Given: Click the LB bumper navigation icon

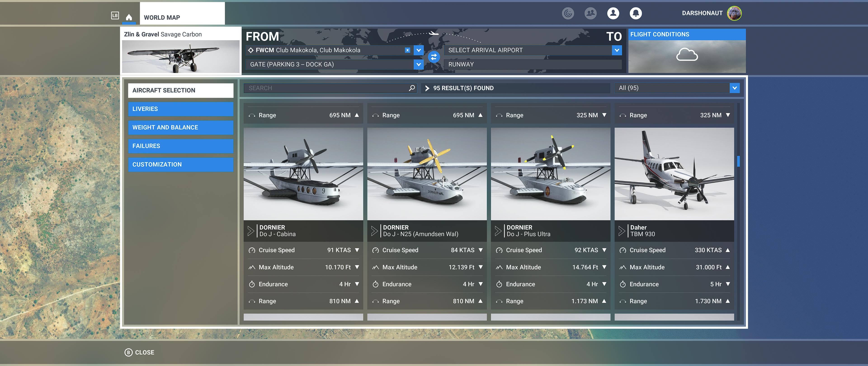Looking at the screenshot, I should point(115,16).
